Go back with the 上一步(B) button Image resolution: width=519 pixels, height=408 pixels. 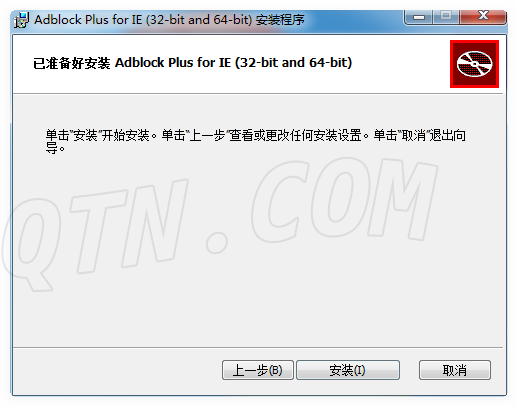[x=258, y=370]
